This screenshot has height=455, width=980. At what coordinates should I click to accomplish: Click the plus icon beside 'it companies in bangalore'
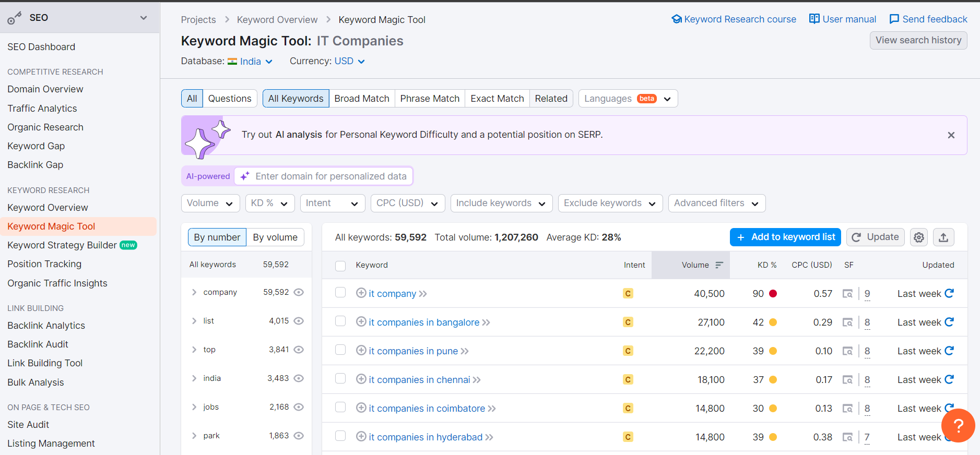(361, 322)
